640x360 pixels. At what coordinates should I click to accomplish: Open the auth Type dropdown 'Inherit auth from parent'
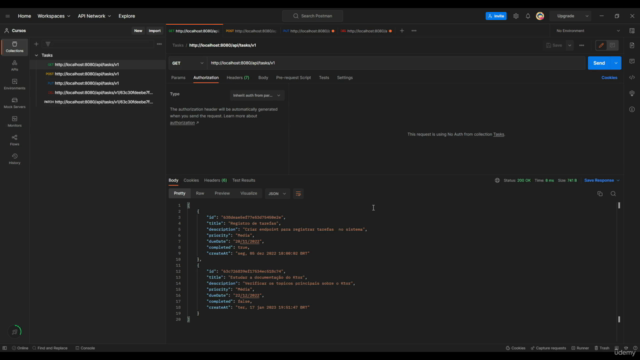click(257, 96)
